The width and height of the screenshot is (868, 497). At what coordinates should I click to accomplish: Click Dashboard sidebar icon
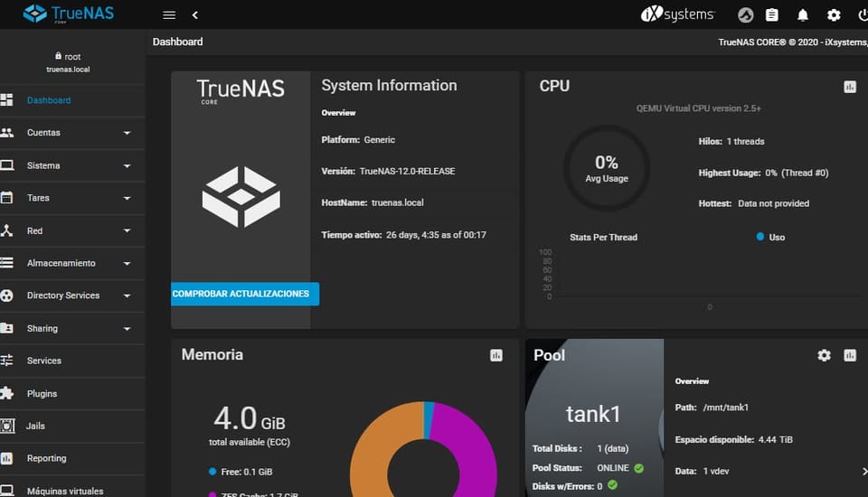click(6, 100)
